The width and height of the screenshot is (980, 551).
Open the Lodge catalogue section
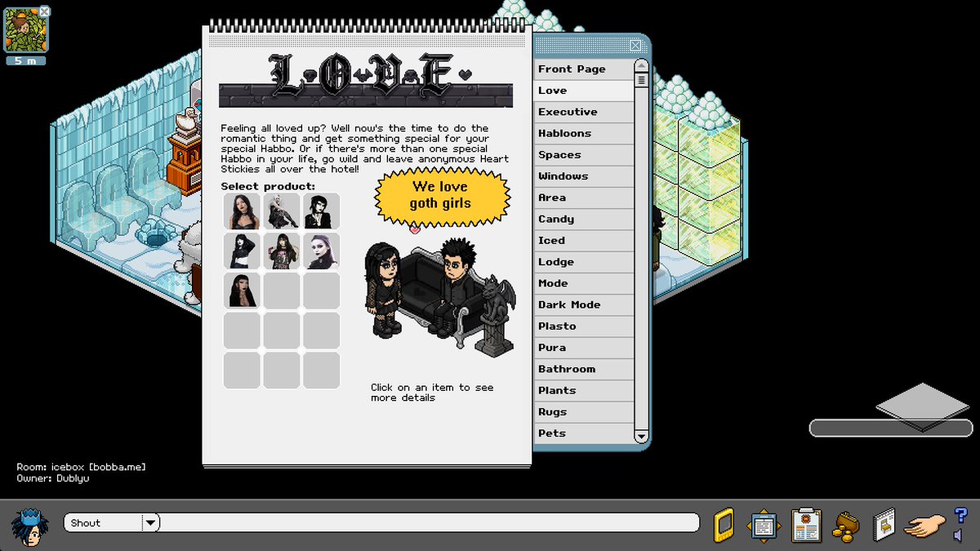[584, 262]
